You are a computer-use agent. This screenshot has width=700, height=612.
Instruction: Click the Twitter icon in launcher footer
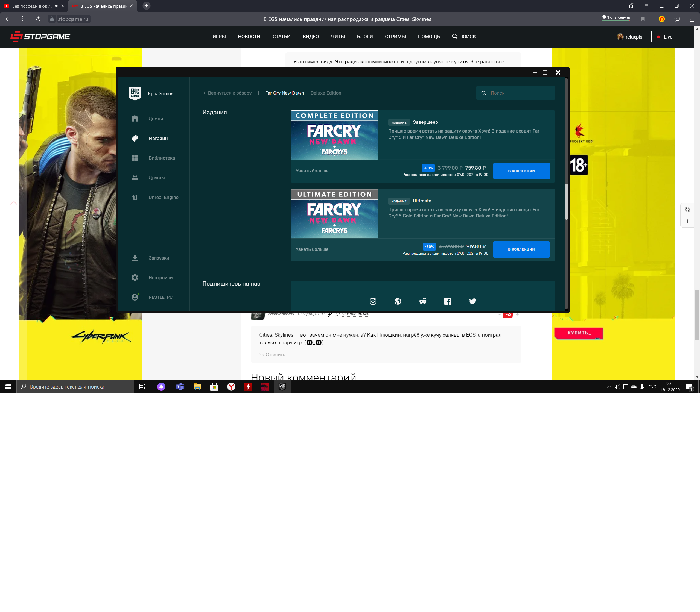click(x=472, y=301)
